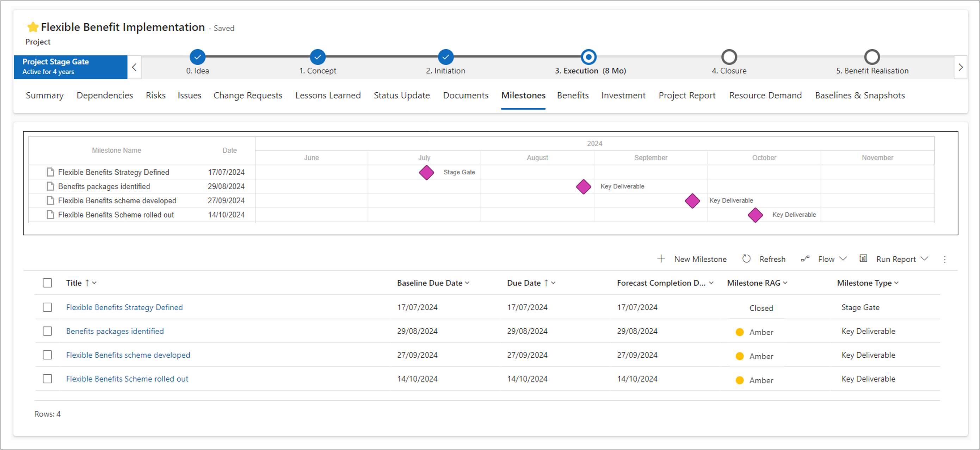Screen dimensions: 980x450
Task: Toggle checkbox for Benefits packages identified row
Action: pyautogui.click(x=48, y=331)
